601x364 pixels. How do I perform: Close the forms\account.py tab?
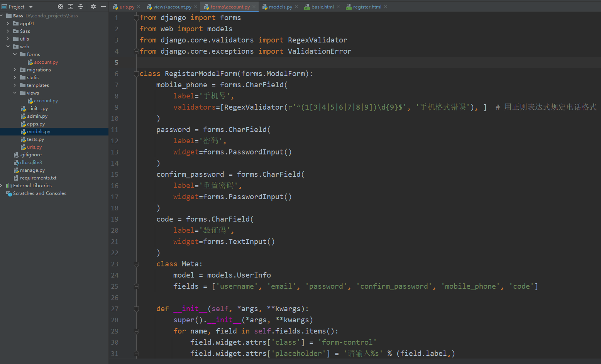click(254, 7)
